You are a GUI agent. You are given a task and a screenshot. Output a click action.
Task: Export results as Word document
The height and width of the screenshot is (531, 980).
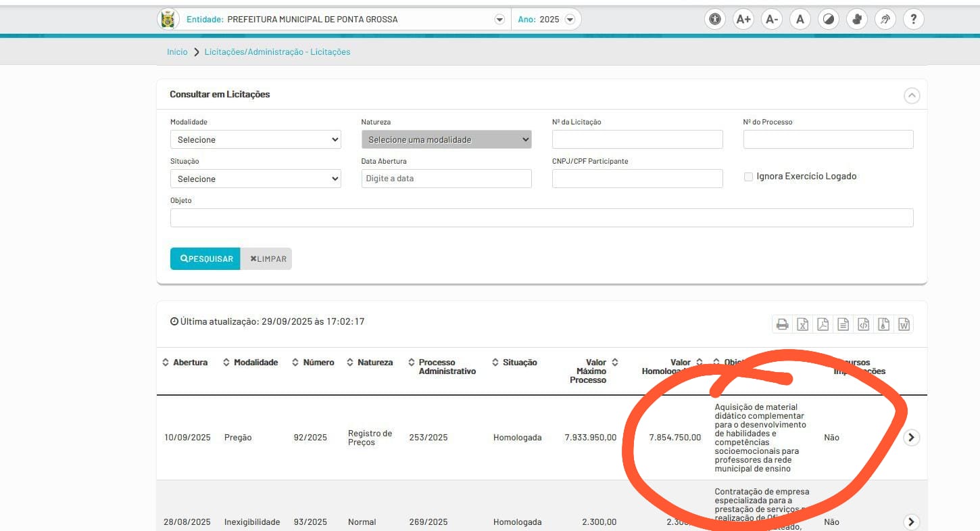click(904, 324)
